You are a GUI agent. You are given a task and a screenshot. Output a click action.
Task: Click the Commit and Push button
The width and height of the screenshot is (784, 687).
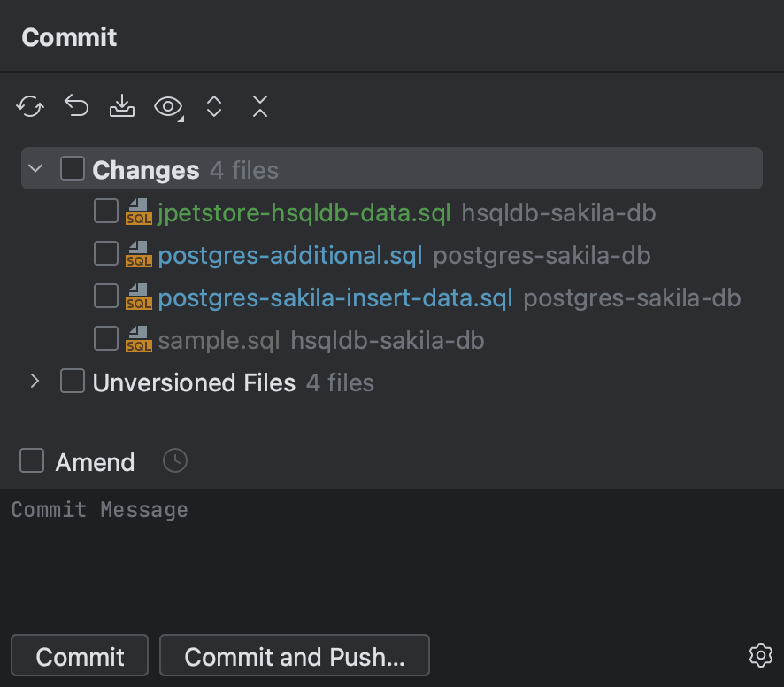(294, 655)
